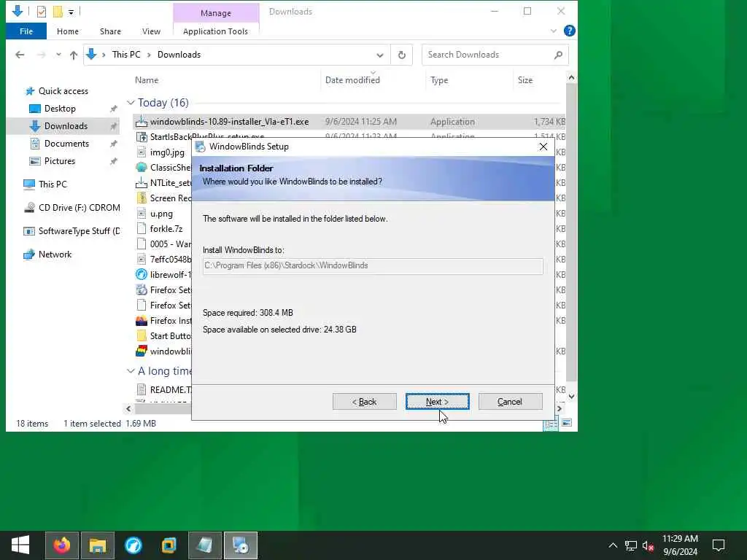Switch to large icons view button

(566, 423)
